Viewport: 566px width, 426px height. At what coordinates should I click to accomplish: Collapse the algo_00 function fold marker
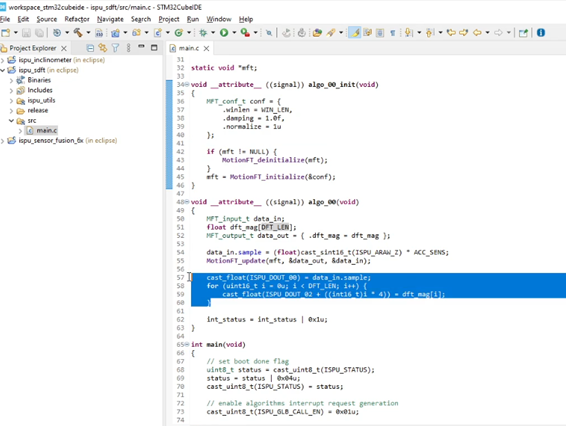[x=187, y=202]
